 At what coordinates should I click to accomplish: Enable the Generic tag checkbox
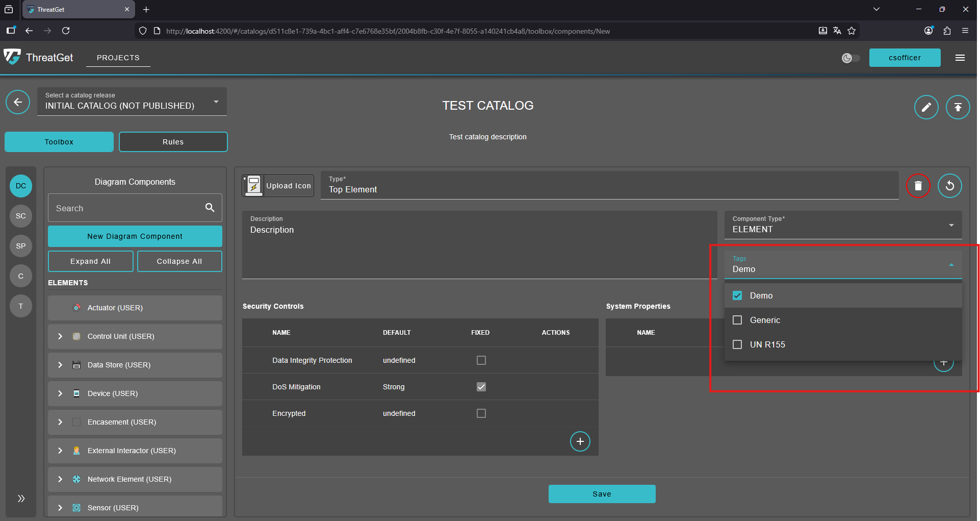(x=737, y=320)
